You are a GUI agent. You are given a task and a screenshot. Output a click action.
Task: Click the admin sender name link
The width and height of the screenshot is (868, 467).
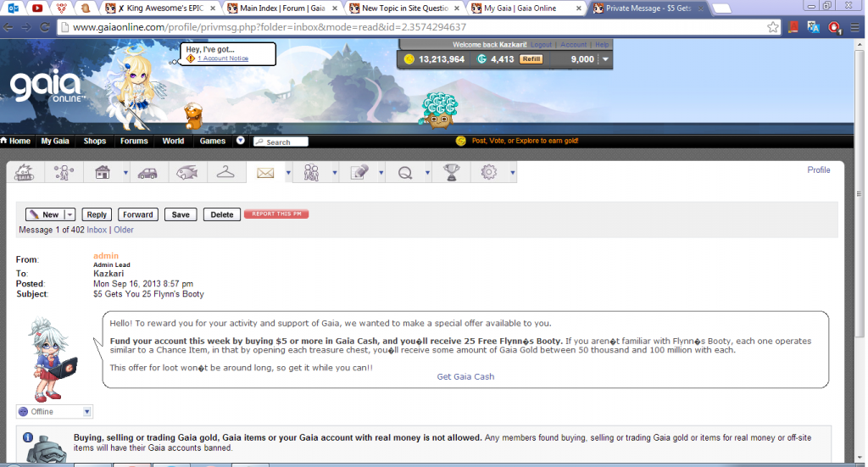pos(106,256)
